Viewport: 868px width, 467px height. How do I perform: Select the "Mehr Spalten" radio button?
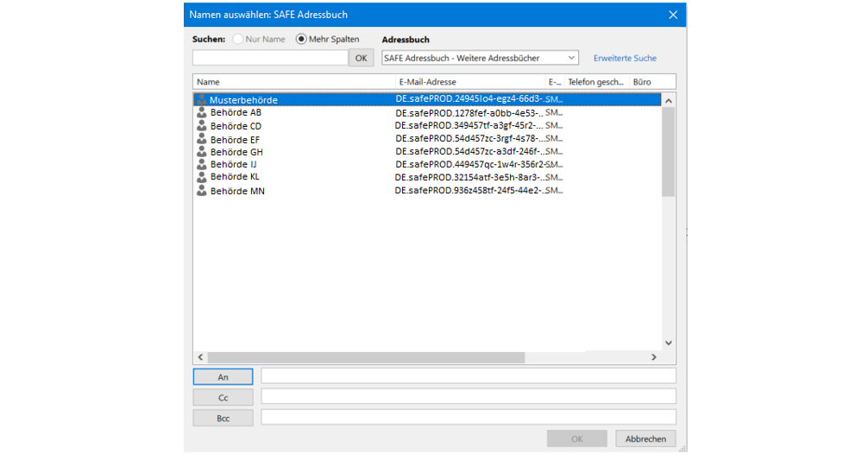[301, 40]
